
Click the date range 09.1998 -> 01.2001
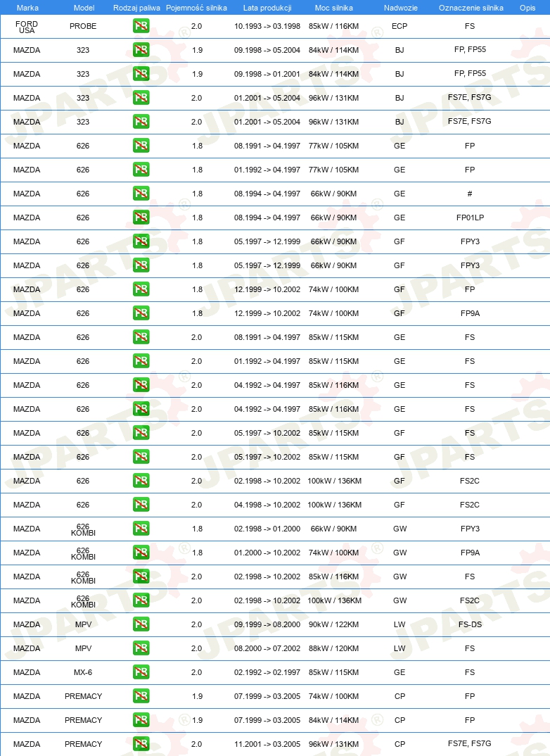click(267, 74)
